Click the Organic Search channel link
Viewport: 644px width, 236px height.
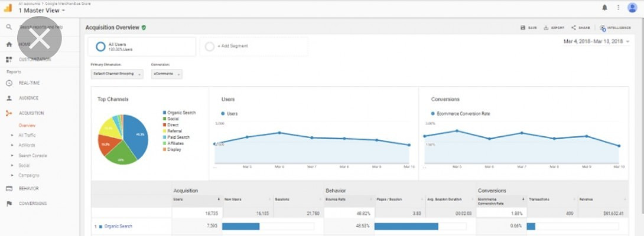pos(118,226)
